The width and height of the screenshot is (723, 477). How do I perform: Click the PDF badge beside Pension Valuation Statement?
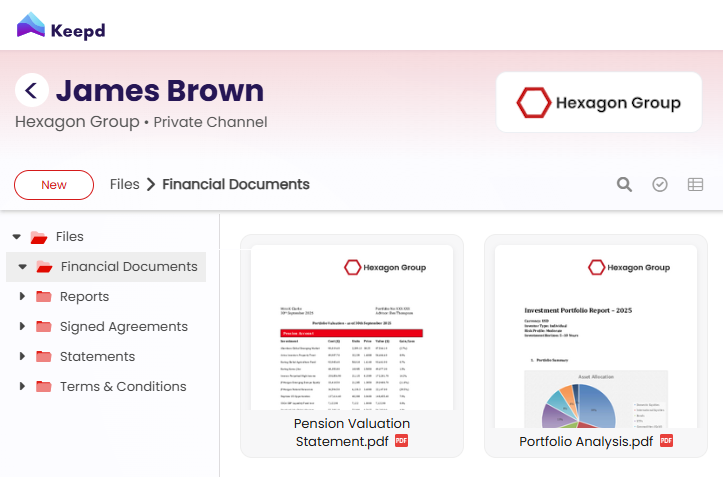pyautogui.click(x=402, y=441)
